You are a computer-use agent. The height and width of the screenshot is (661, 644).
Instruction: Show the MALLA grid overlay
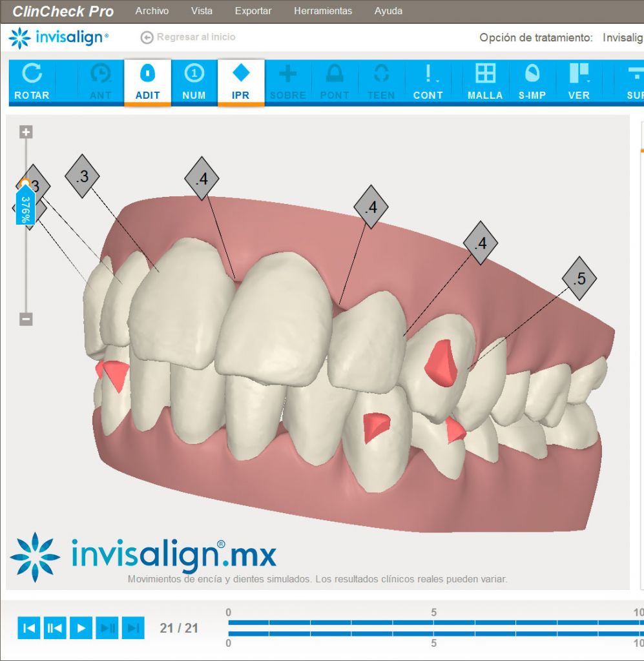[485, 82]
